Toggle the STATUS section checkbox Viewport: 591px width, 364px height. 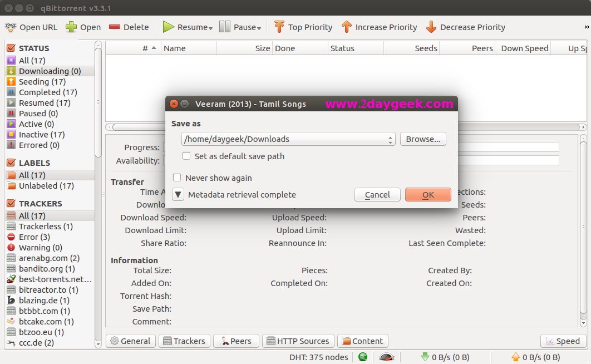click(11, 48)
